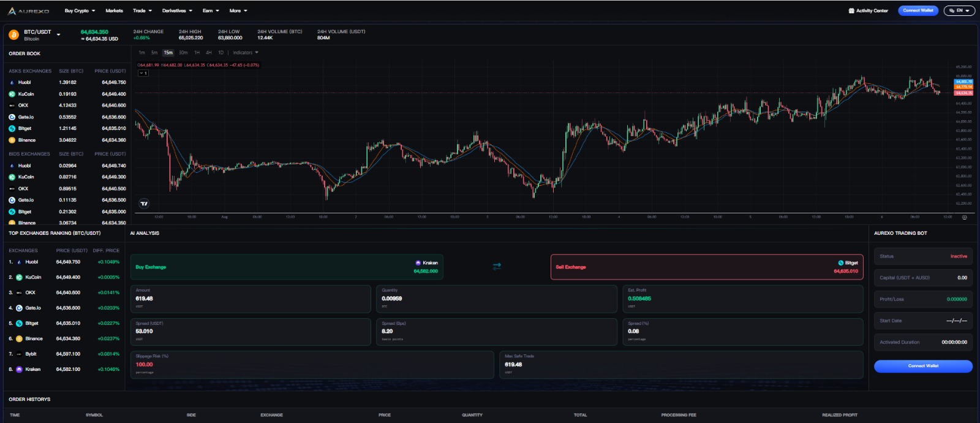Click the red 64,634.35 price axis label

click(963, 93)
